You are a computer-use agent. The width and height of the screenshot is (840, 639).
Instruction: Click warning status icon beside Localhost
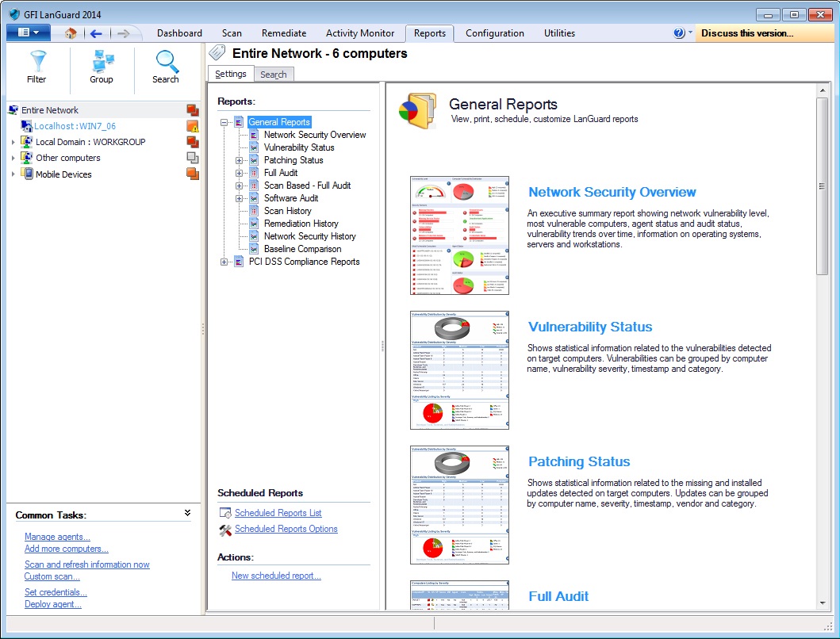pos(192,126)
